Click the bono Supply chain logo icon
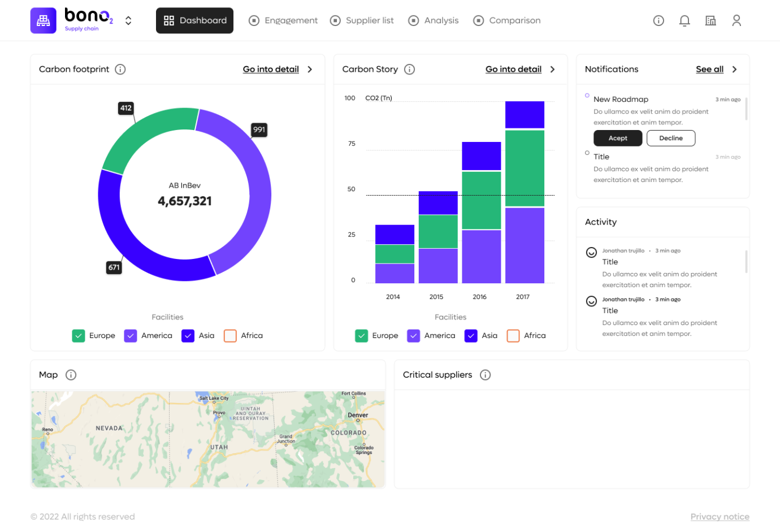 43,21
